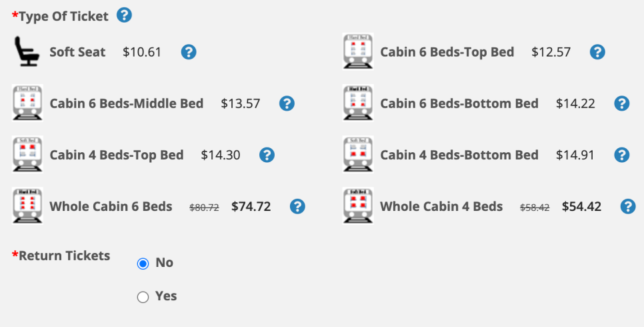Show help for Whole Cabin 6 Beds
The width and height of the screenshot is (644, 327).
pyautogui.click(x=297, y=206)
